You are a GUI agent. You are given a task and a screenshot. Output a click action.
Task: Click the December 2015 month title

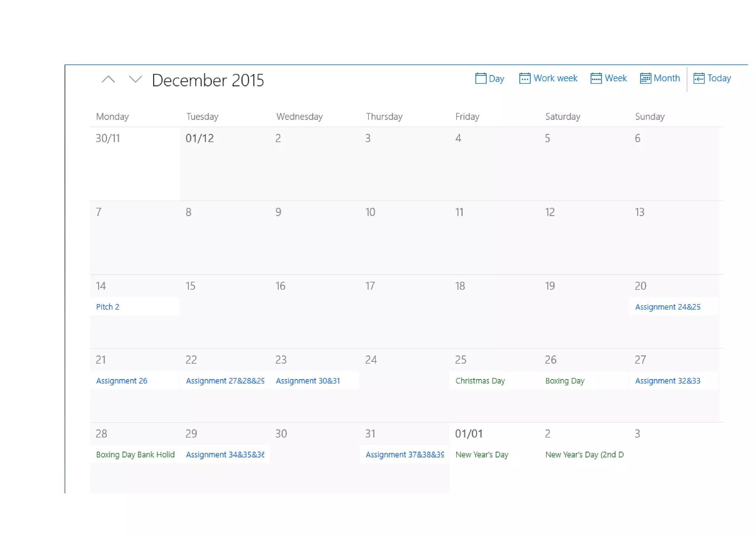(208, 80)
